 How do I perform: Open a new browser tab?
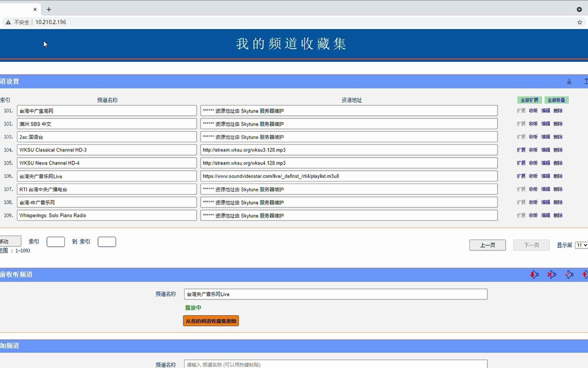click(49, 9)
